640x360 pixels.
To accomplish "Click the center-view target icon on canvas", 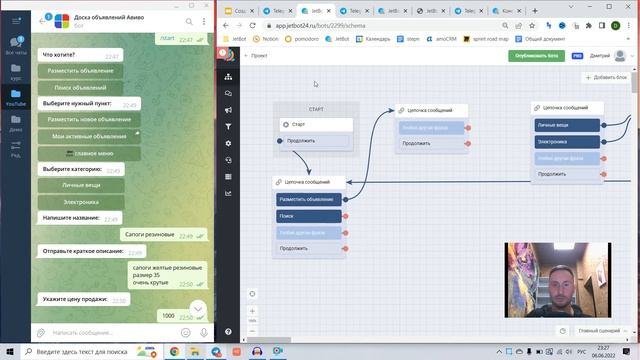I will pyautogui.click(x=252, y=294).
